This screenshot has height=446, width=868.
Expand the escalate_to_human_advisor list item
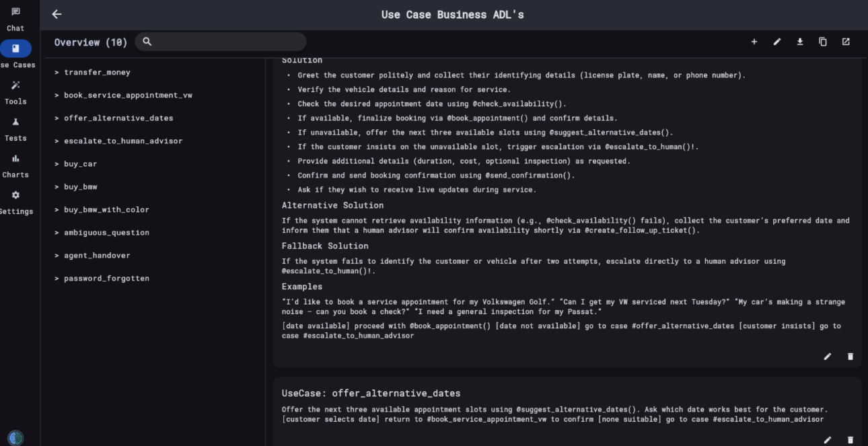coord(118,141)
